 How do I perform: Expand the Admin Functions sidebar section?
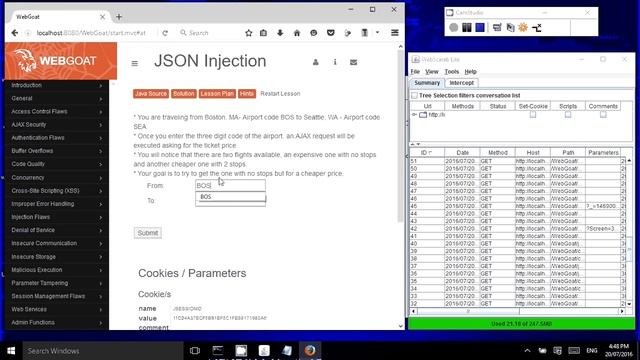[x=57, y=322]
